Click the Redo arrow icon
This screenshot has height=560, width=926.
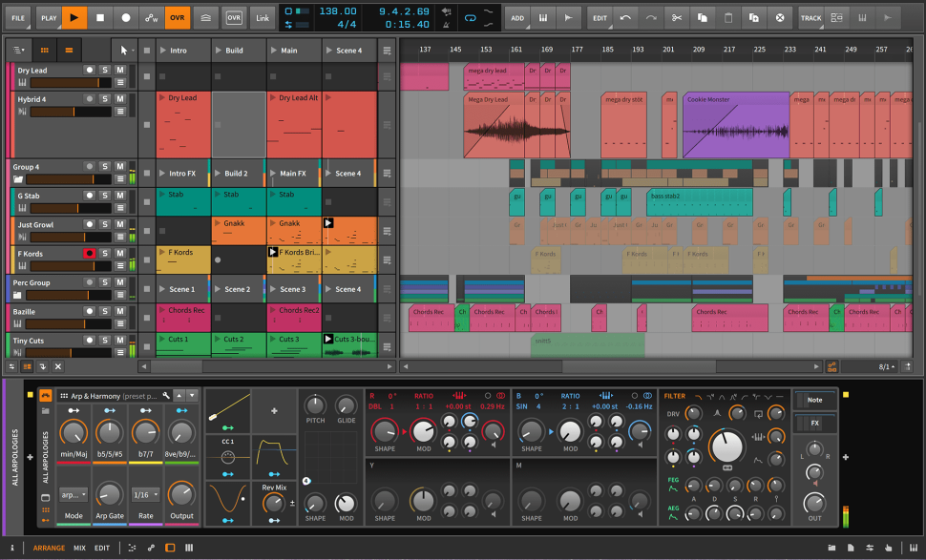(651, 18)
